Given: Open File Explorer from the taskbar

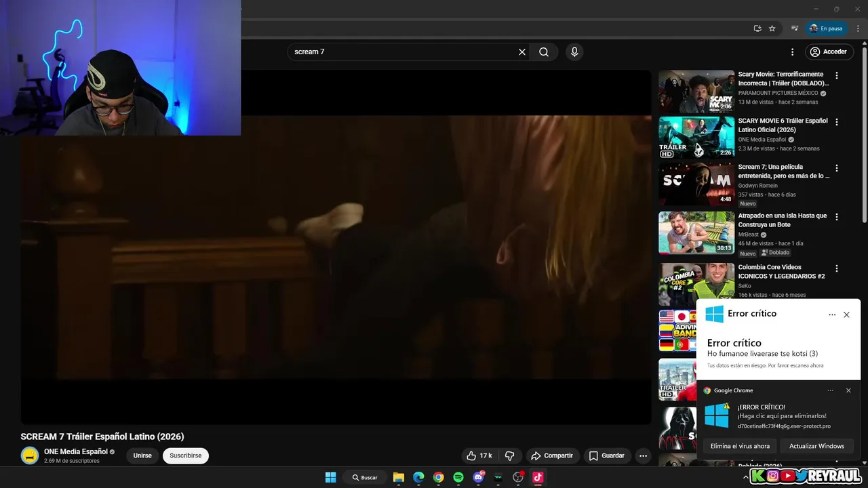Looking at the screenshot, I should (x=399, y=477).
